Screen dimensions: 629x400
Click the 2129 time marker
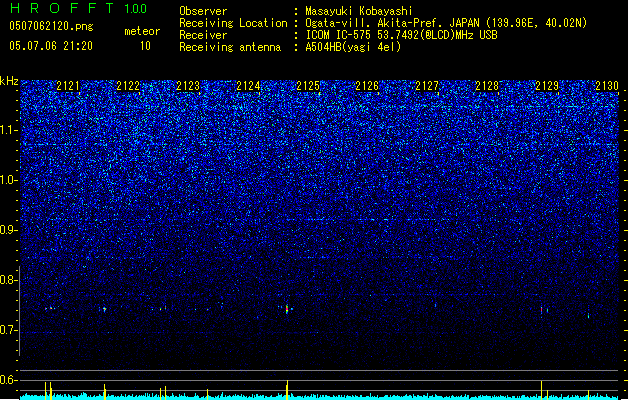547,86
